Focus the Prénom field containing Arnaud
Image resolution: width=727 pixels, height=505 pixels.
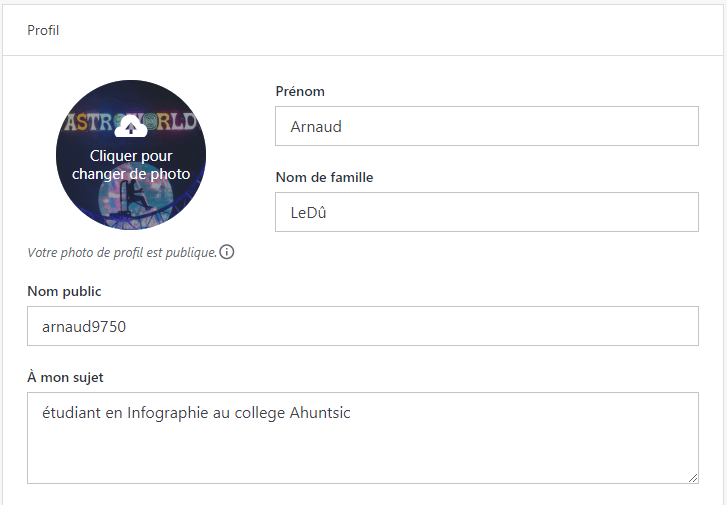tap(486, 127)
